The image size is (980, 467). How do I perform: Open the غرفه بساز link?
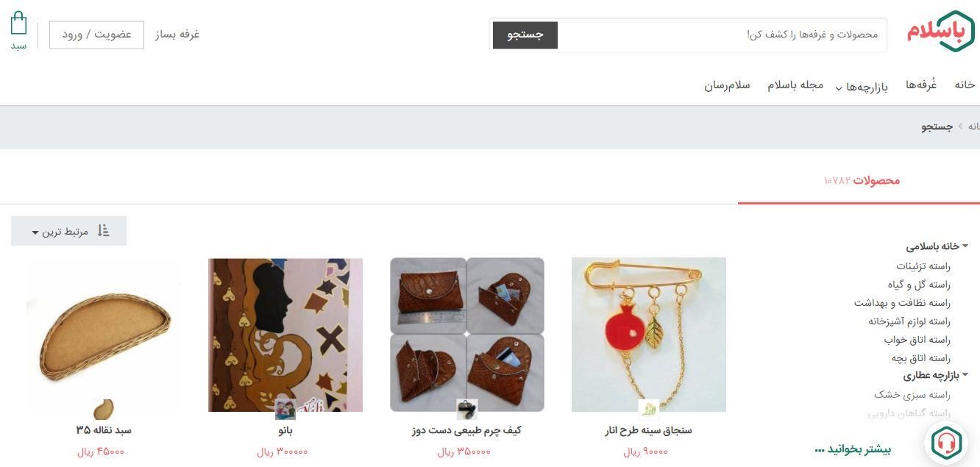click(177, 34)
